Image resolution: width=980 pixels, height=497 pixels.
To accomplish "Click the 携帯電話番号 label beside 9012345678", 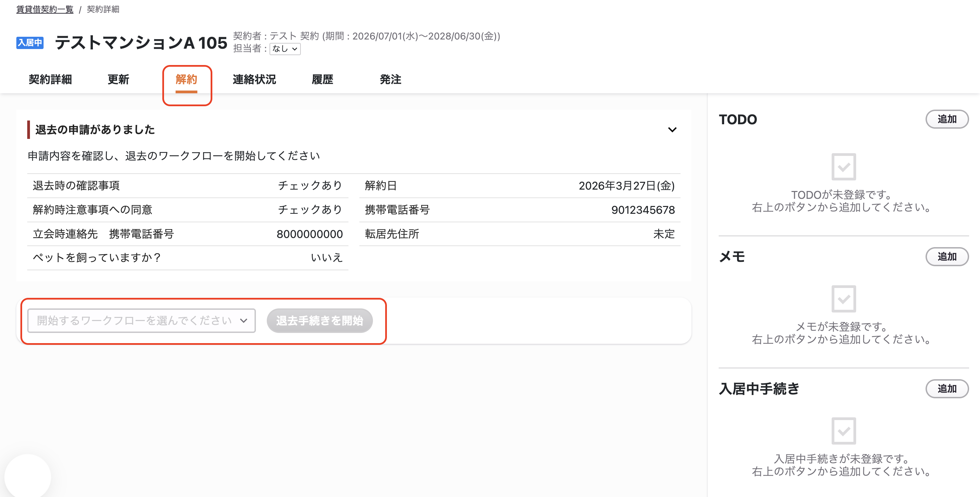I will tap(397, 210).
